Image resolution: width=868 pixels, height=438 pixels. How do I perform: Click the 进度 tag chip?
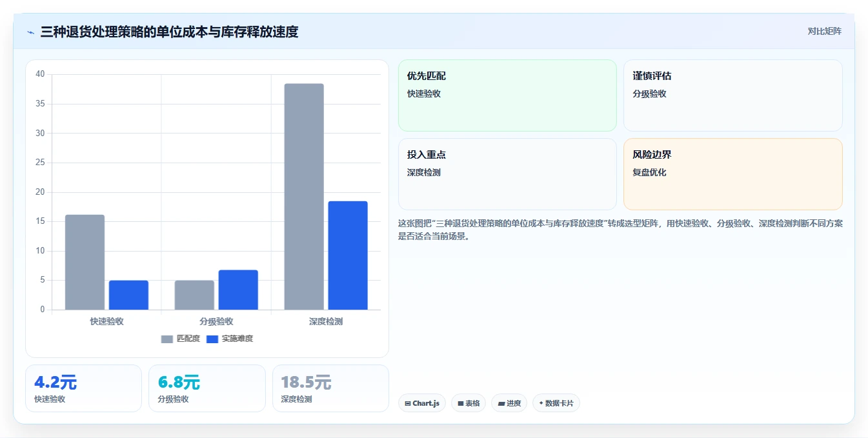point(509,403)
